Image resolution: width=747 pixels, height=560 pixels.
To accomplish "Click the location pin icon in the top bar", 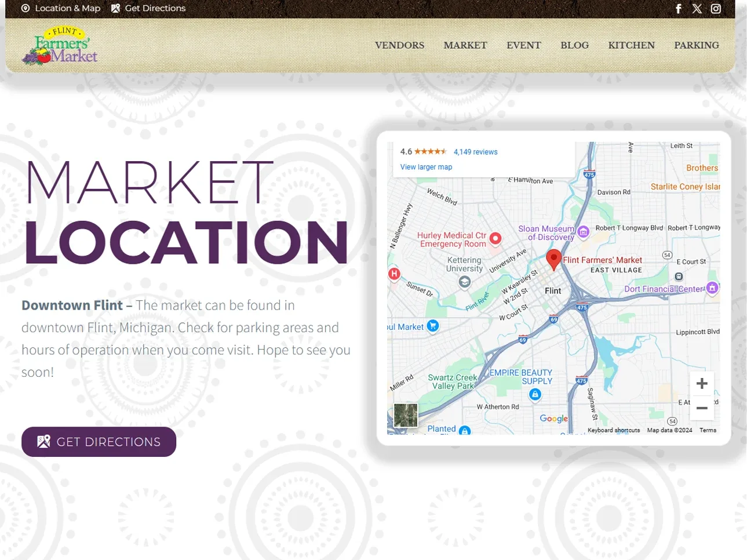I will [25, 8].
